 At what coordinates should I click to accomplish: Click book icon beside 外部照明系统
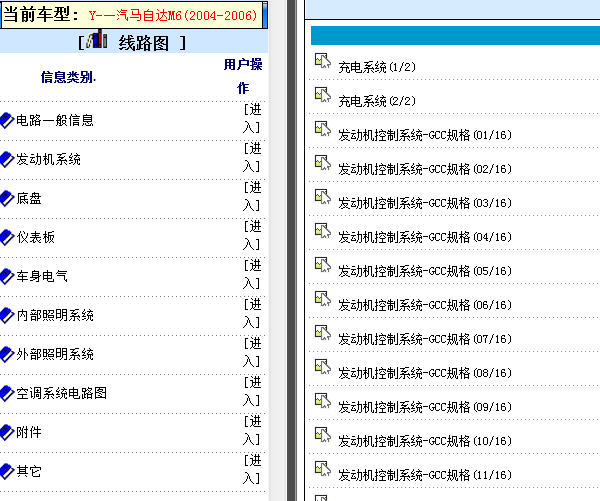(7, 355)
